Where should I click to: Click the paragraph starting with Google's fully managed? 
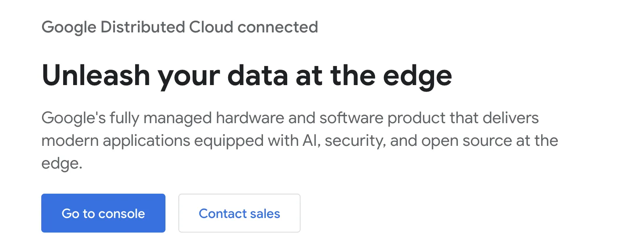tap(299, 140)
